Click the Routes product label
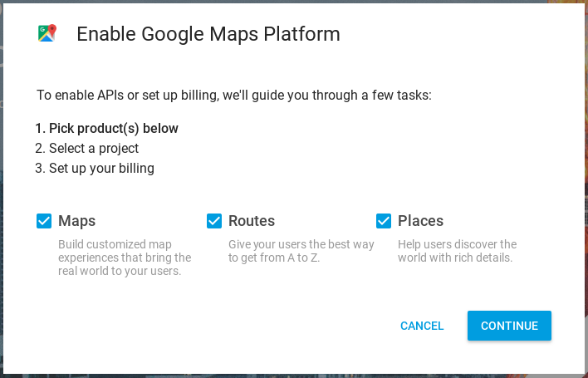The height and width of the screenshot is (378, 588). pyautogui.click(x=251, y=221)
